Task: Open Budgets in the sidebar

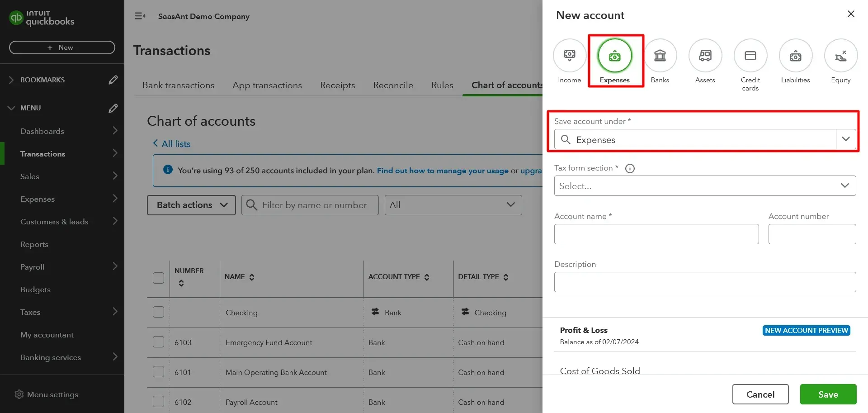Action: click(x=35, y=290)
